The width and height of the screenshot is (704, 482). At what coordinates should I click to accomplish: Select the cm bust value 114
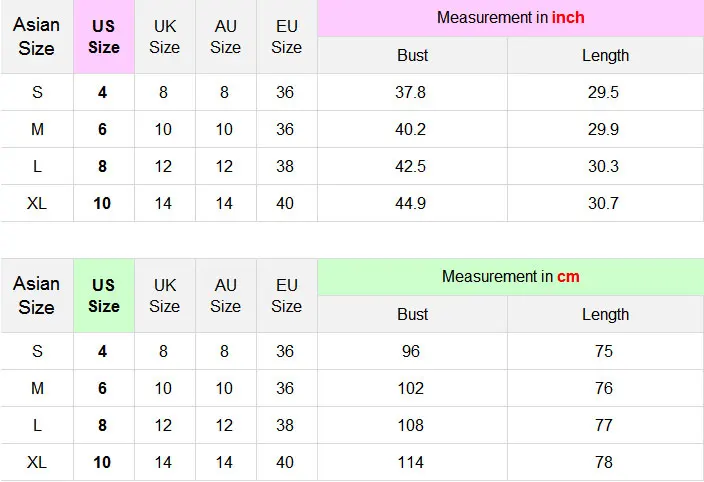click(411, 462)
